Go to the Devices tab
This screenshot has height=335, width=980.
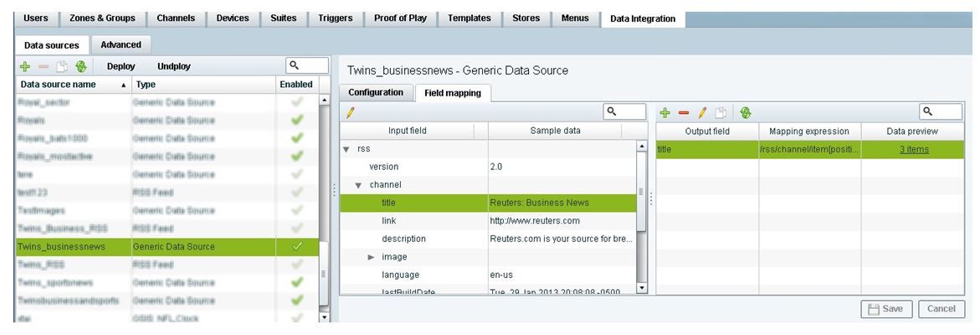[233, 18]
